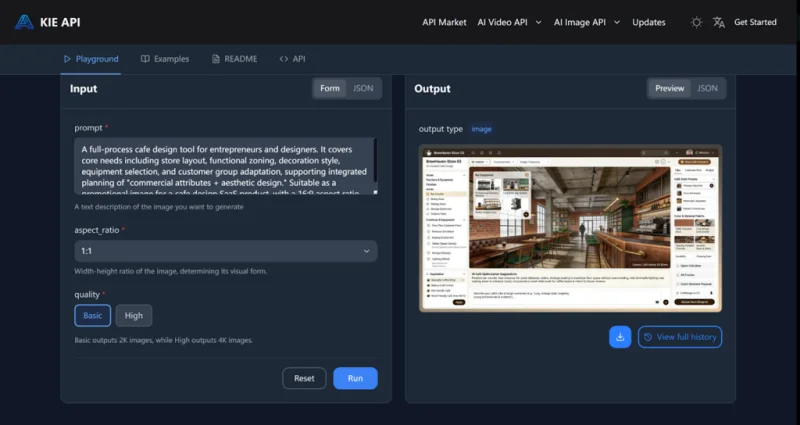Image resolution: width=800 pixels, height=425 pixels.
Task: Select Basic quality option
Action: pos(92,316)
